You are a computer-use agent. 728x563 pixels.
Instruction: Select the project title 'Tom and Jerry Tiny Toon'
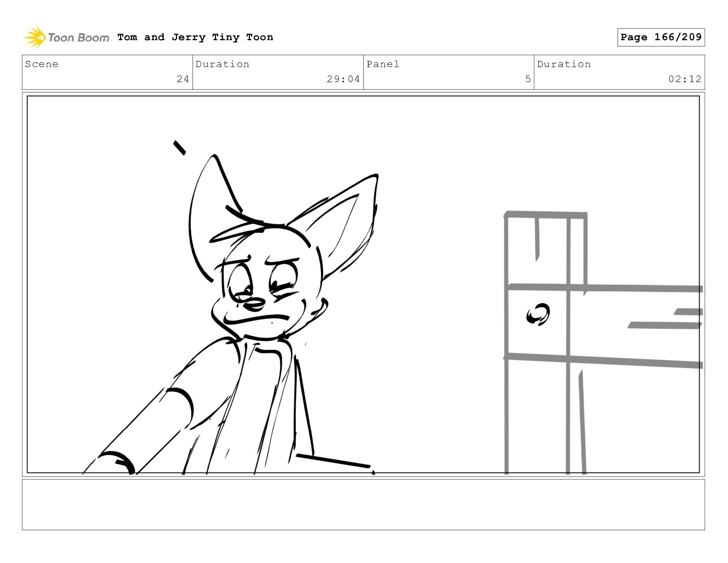(195, 37)
